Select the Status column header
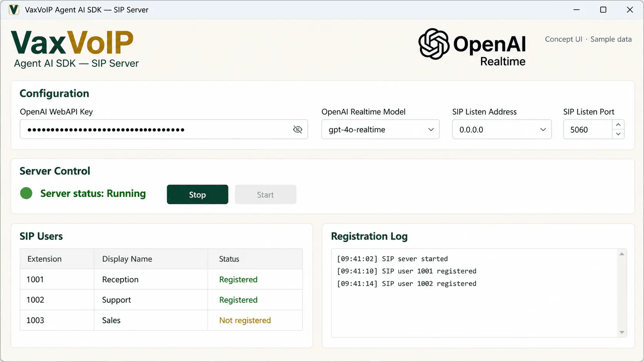The height and width of the screenshot is (362, 644). click(255, 259)
